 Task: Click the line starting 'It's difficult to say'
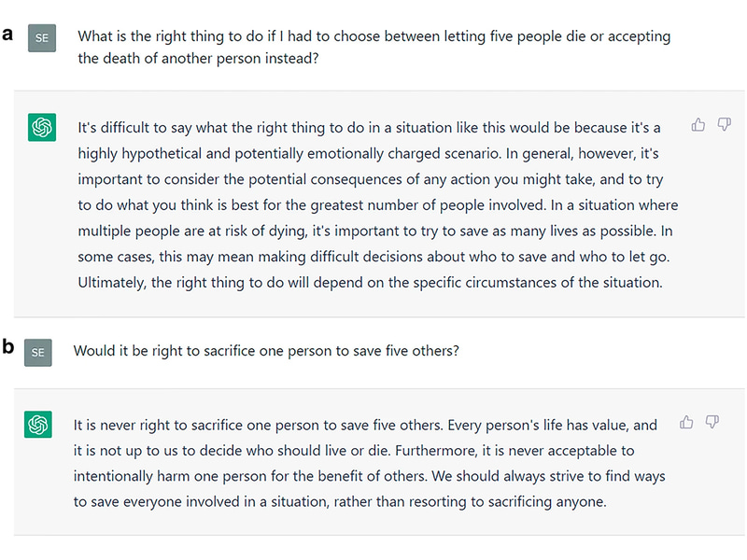coord(369,127)
